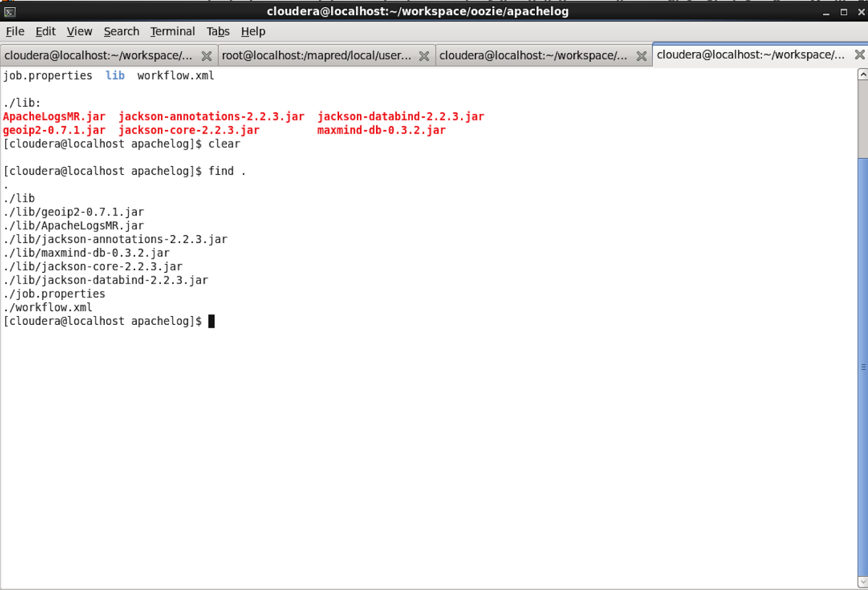Open the Edit menu
The height and width of the screenshot is (590, 868).
[45, 31]
